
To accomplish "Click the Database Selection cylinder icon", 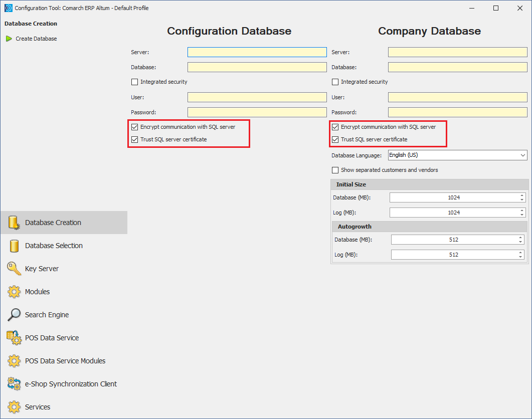I will tap(14, 246).
